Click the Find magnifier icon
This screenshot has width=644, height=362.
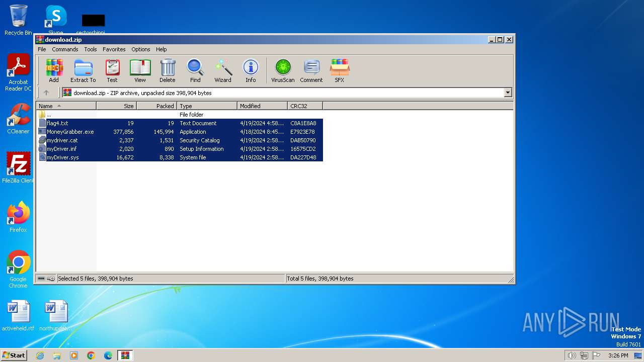[x=195, y=70]
